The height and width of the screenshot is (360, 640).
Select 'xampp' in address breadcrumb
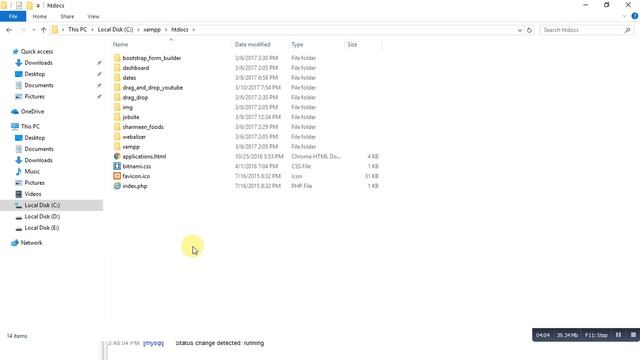point(152,29)
